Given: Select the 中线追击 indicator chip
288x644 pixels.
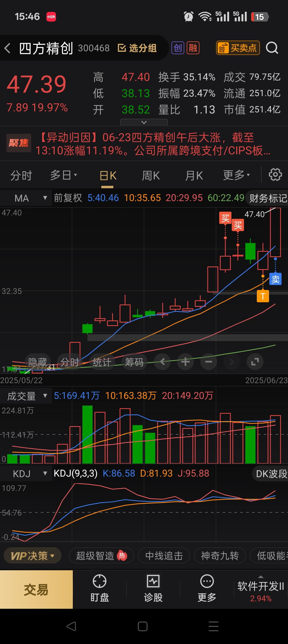Looking at the screenshot, I should [x=164, y=556].
